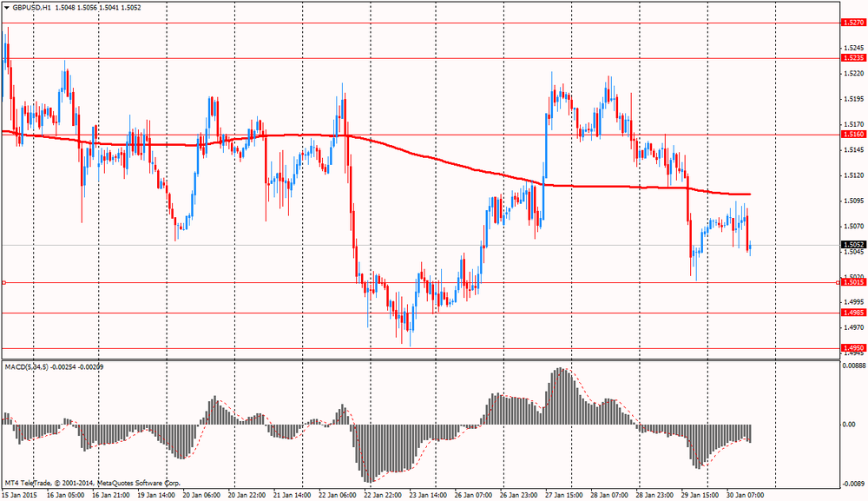
Task: Click the 15 Jan 2015 date label
Action: tap(20, 495)
